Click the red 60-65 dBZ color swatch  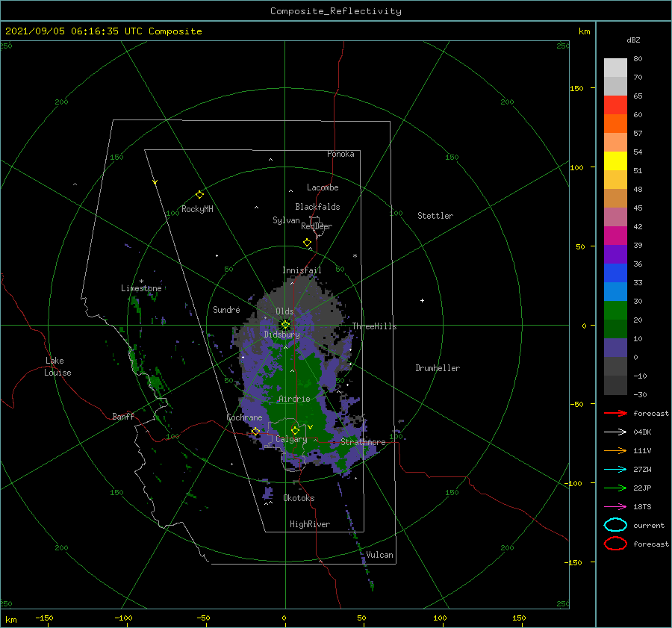[x=615, y=105]
